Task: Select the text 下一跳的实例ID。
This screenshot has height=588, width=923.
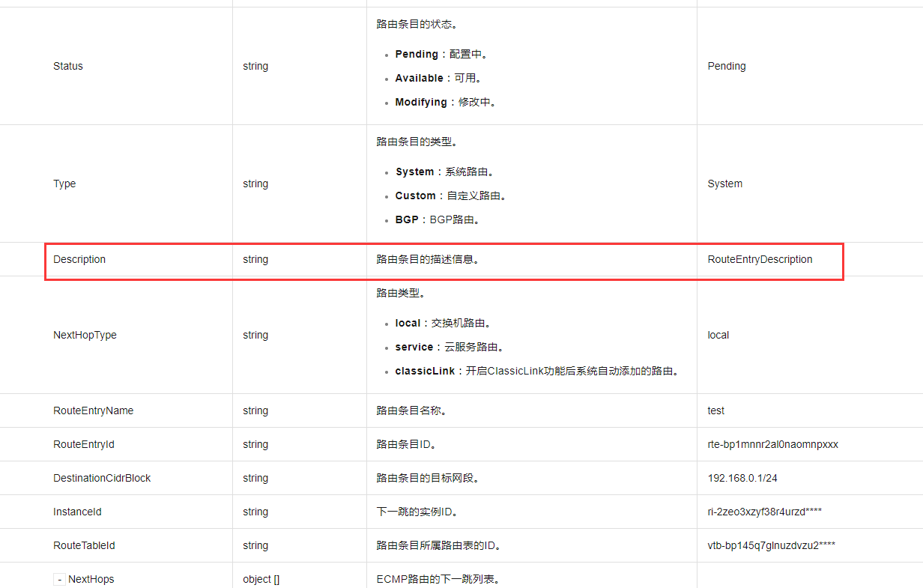Action: [x=416, y=512]
